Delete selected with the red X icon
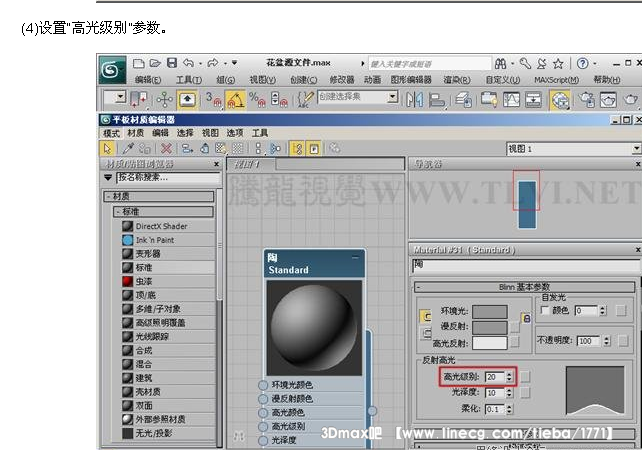This screenshot has width=642, height=450. 166,148
